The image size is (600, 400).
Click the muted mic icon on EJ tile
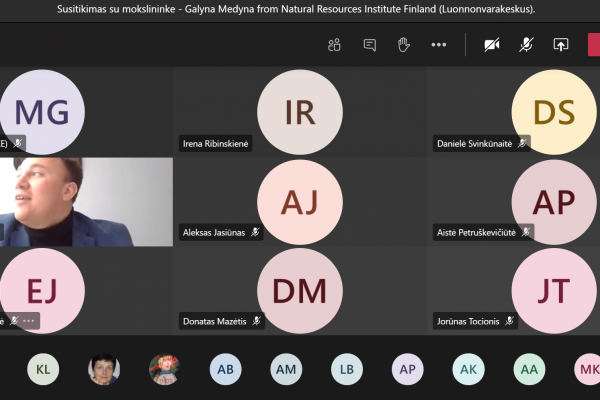click(x=14, y=321)
